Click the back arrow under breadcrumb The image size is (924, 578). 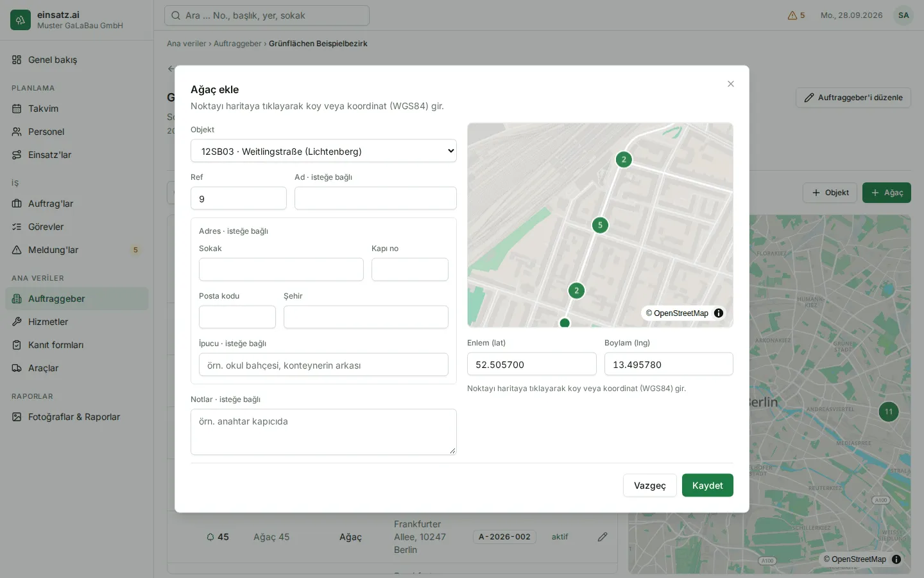(171, 69)
